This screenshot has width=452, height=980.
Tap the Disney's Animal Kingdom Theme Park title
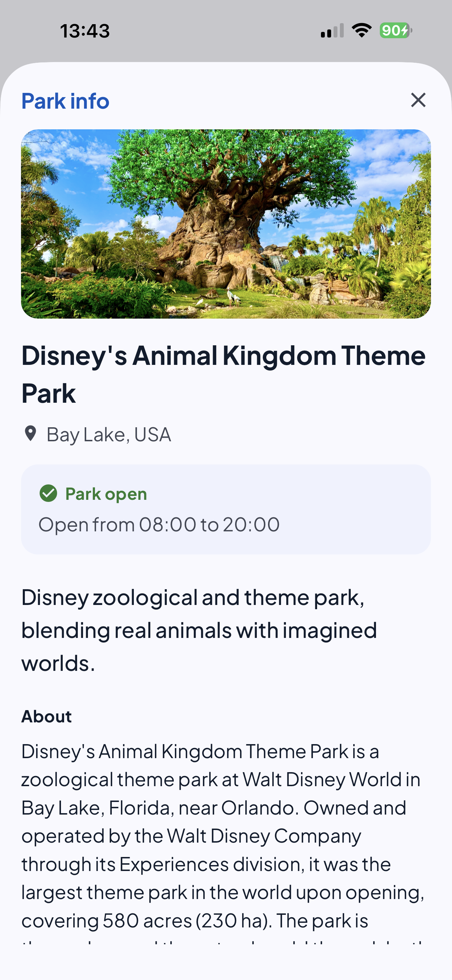(x=223, y=374)
